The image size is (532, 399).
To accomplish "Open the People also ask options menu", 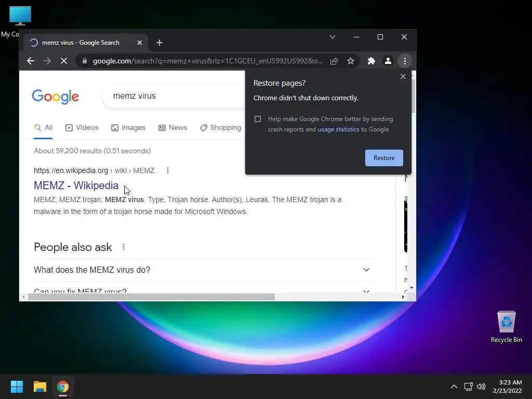I will click(124, 247).
